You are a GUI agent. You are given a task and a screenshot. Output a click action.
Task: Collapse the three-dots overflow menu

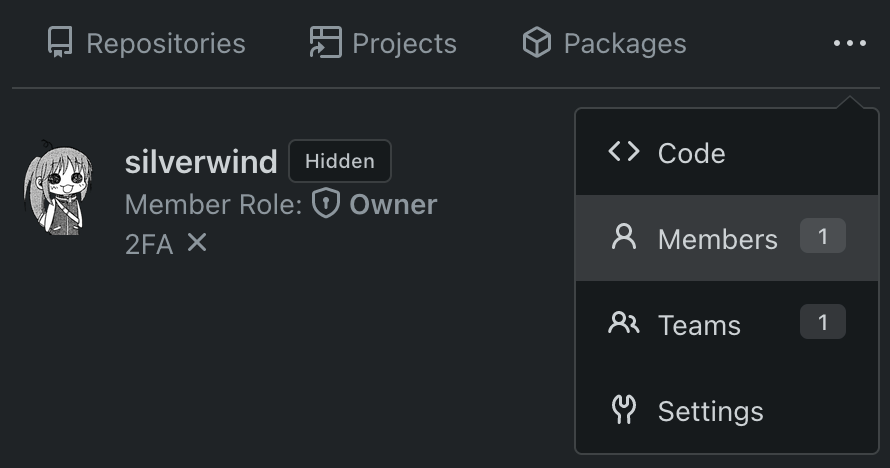tap(849, 43)
